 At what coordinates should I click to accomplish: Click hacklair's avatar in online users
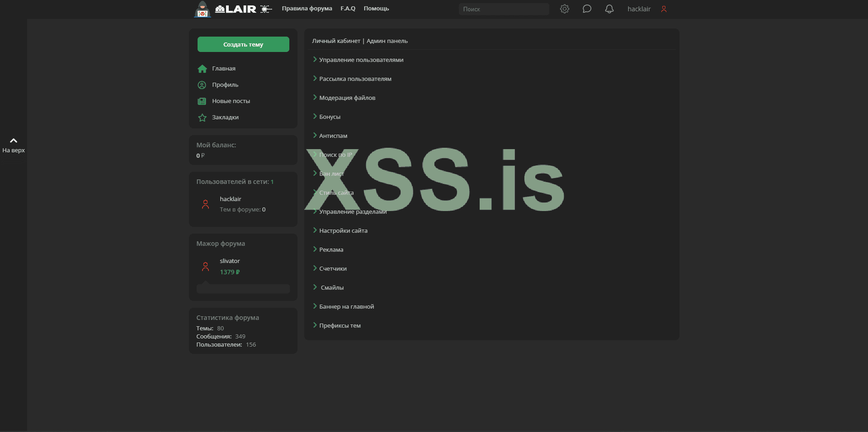pyautogui.click(x=205, y=204)
